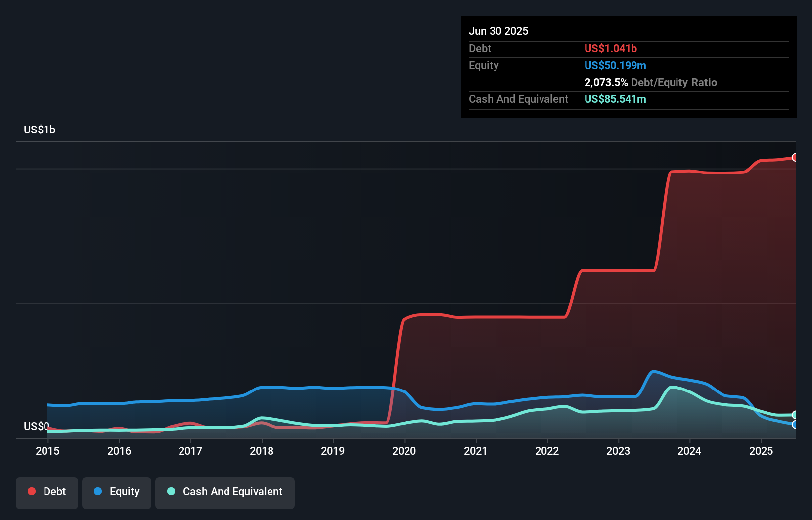Image resolution: width=812 pixels, height=520 pixels.
Task: Click the blue Equity legend dot
Action: (x=99, y=491)
